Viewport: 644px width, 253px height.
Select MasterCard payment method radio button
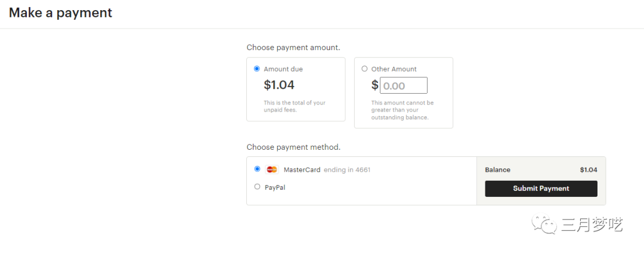point(257,169)
